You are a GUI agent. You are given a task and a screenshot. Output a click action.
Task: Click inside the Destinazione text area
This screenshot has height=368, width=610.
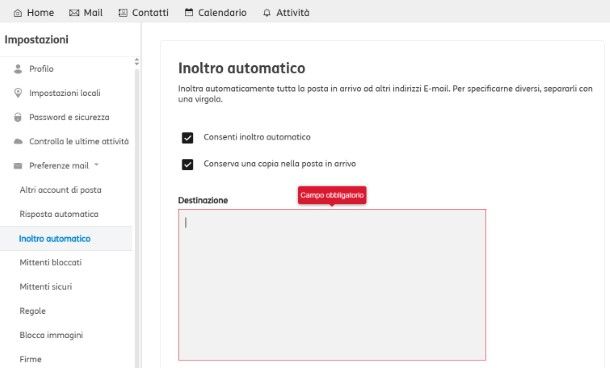332,285
